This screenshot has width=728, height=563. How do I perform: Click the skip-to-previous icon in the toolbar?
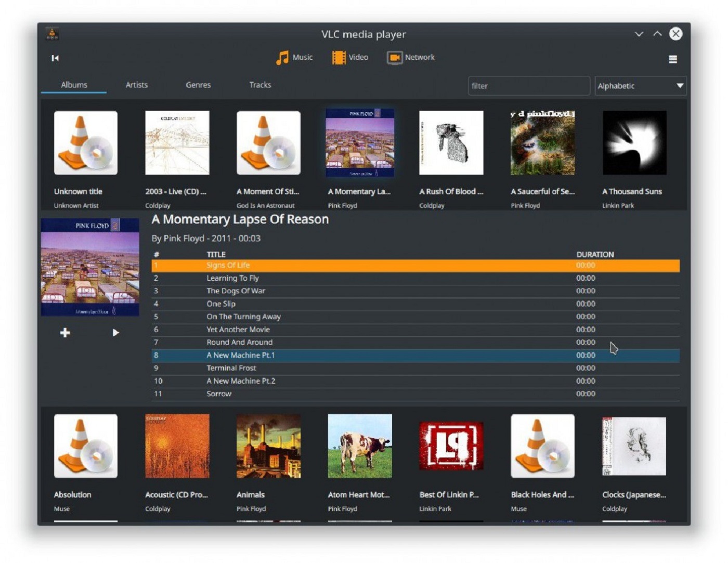[x=54, y=59]
